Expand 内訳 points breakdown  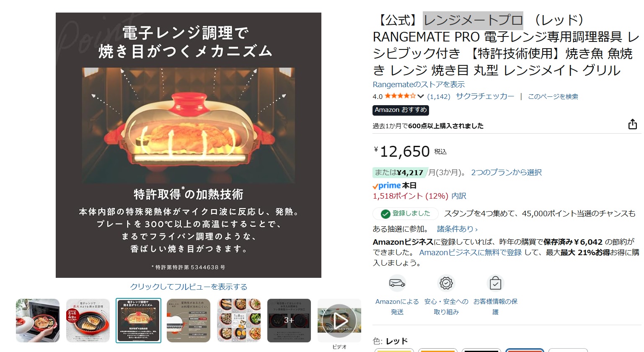(x=459, y=196)
